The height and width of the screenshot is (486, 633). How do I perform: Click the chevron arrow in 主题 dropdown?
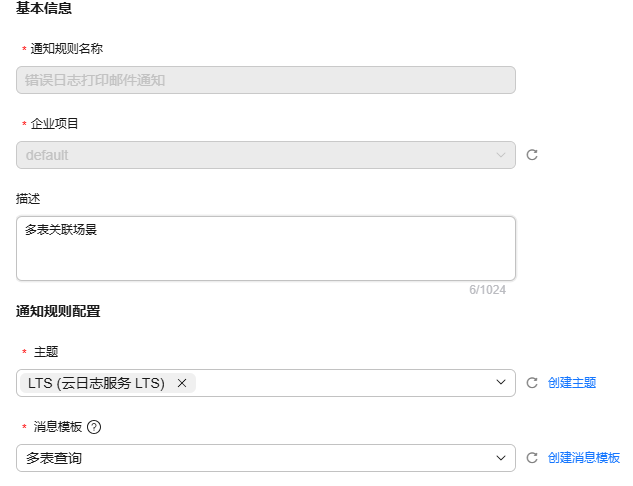pyautogui.click(x=501, y=382)
